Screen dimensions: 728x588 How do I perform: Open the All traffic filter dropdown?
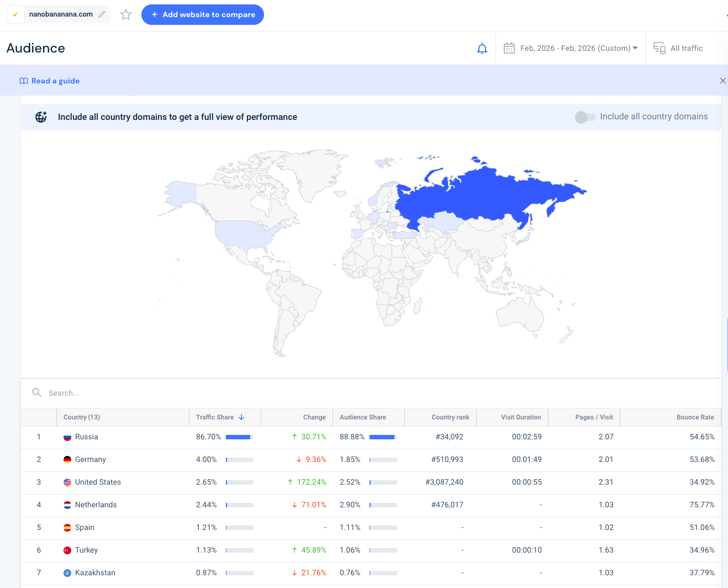(686, 49)
